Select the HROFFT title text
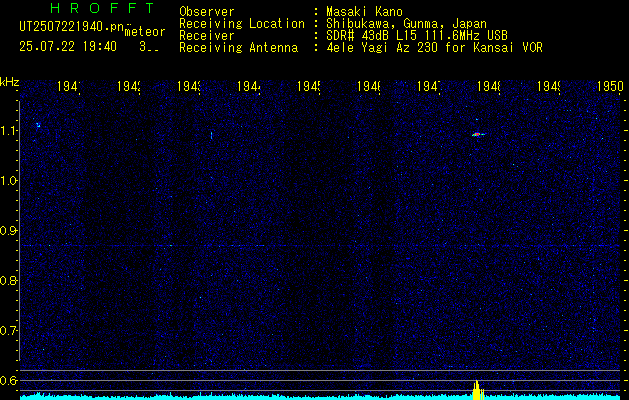The width and height of the screenshot is (629, 400). point(102,8)
